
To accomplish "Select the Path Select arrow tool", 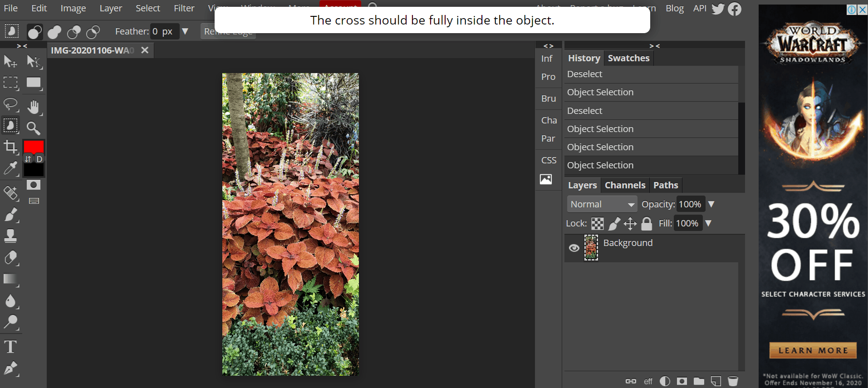I will pos(34,61).
